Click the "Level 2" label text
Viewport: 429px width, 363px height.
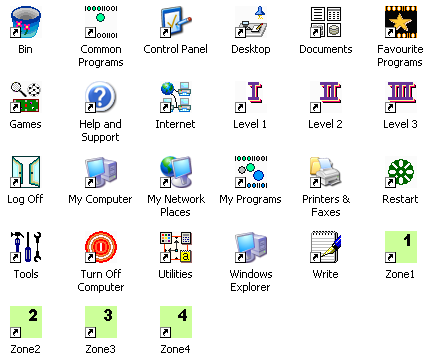pyautogui.click(x=325, y=124)
